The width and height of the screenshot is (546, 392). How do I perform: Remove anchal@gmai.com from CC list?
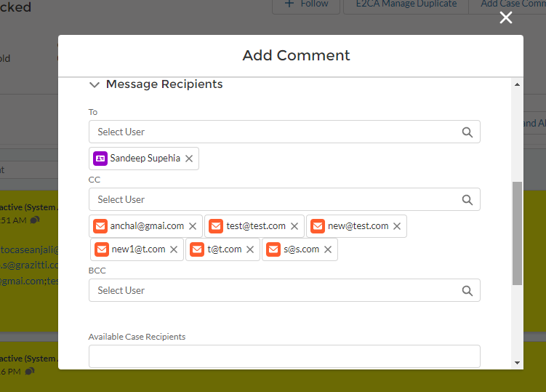193,226
